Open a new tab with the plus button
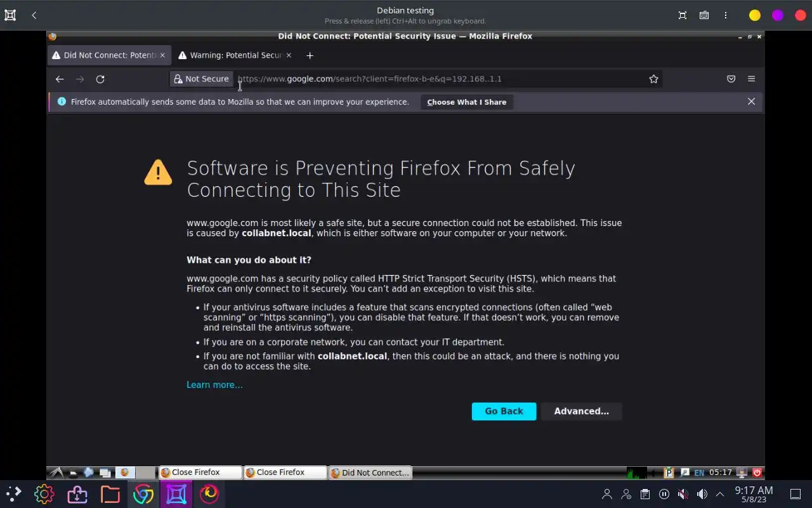Screen dimensions: 812x508 310,55
